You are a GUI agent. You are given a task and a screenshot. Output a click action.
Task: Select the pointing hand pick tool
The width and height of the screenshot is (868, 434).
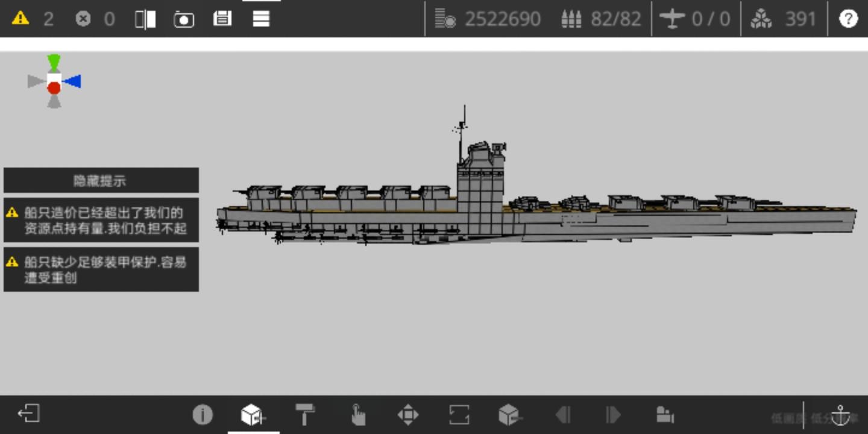[357, 415]
